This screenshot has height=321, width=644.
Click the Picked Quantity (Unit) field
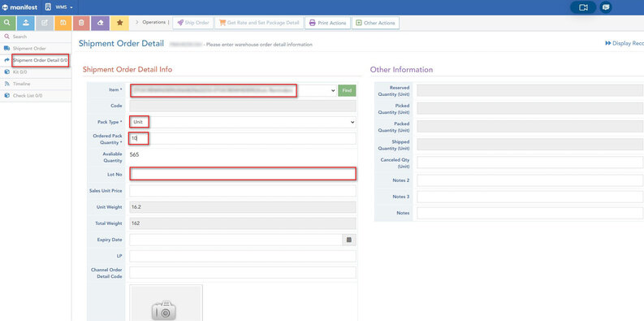pyautogui.click(x=530, y=109)
